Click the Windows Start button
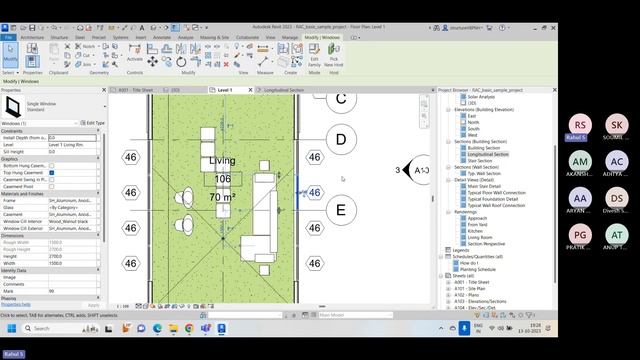 11,328
